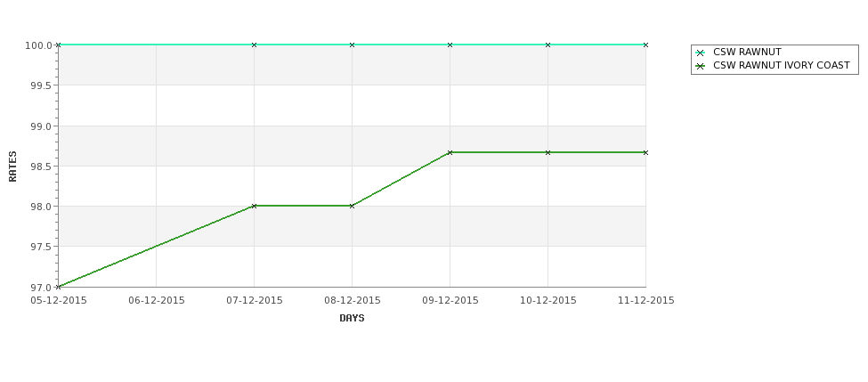Screen dimensions: 868x382
Task: Click the CSW RAWNUT point on 08-12-2015
Action: click(x=352, y=45)
